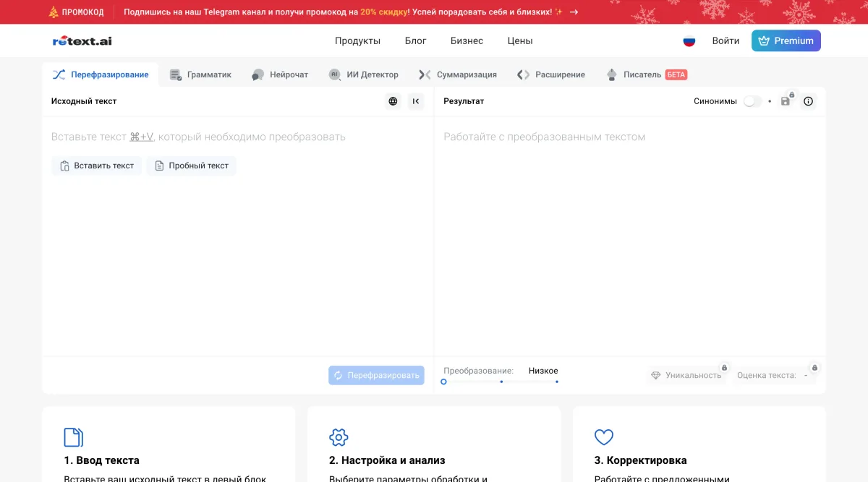Click the Уникальность diamond icon
This screenshot has height=482, width=868.
pyautogui.click(x=656, y=376)
